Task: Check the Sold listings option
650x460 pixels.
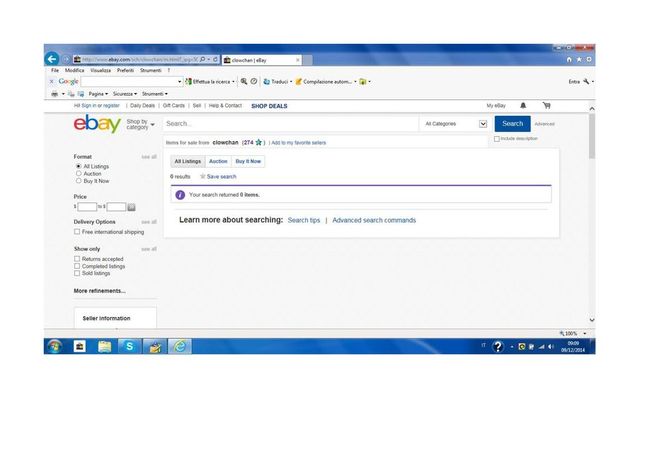Action: (78, 273)
